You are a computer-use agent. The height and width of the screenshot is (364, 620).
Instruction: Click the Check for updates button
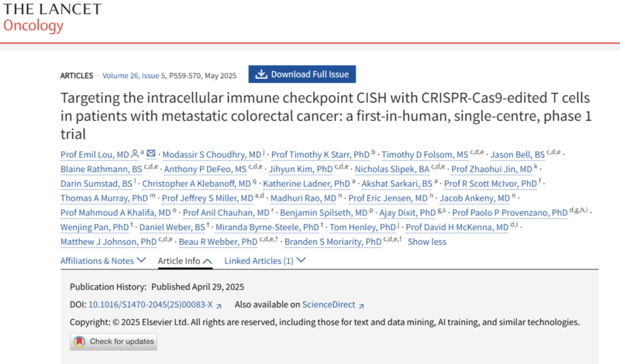coord(113,342)
